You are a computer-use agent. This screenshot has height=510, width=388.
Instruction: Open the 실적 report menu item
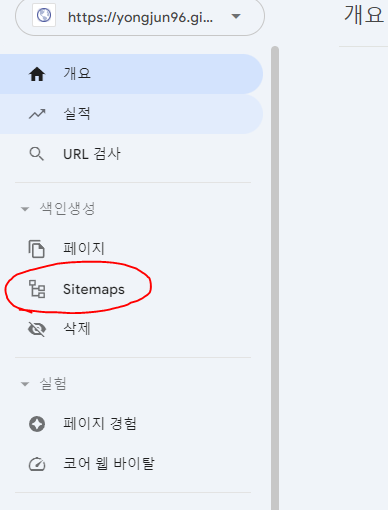point(77,114)
